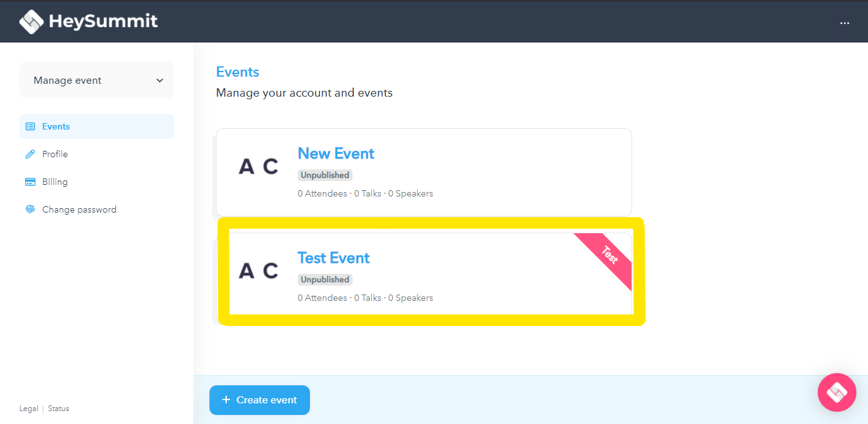Click the Manage event dropdown chevron

160,81
